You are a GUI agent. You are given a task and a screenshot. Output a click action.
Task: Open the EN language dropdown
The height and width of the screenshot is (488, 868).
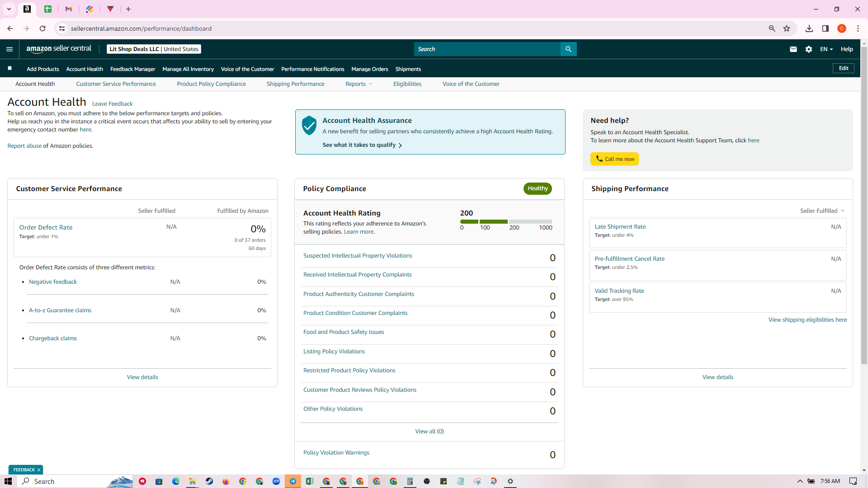(826, 49)
